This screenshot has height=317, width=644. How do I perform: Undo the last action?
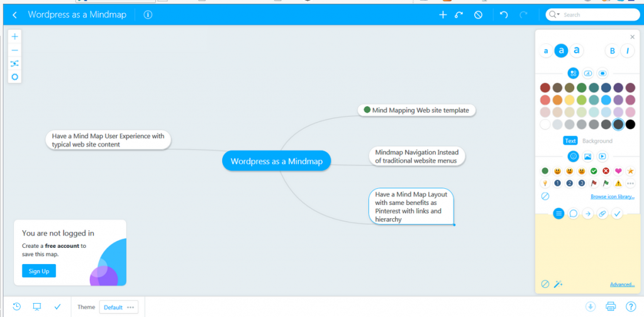[504, 15]
